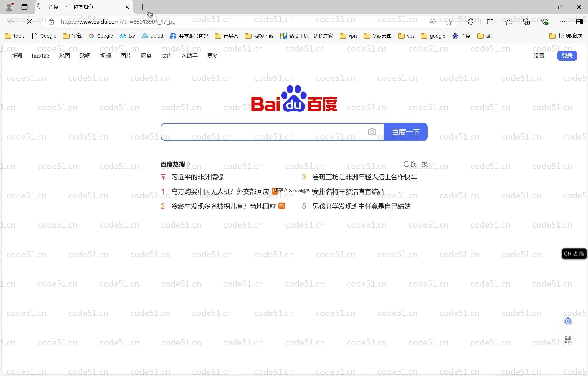Close the Baidu tab

point(127,7)
